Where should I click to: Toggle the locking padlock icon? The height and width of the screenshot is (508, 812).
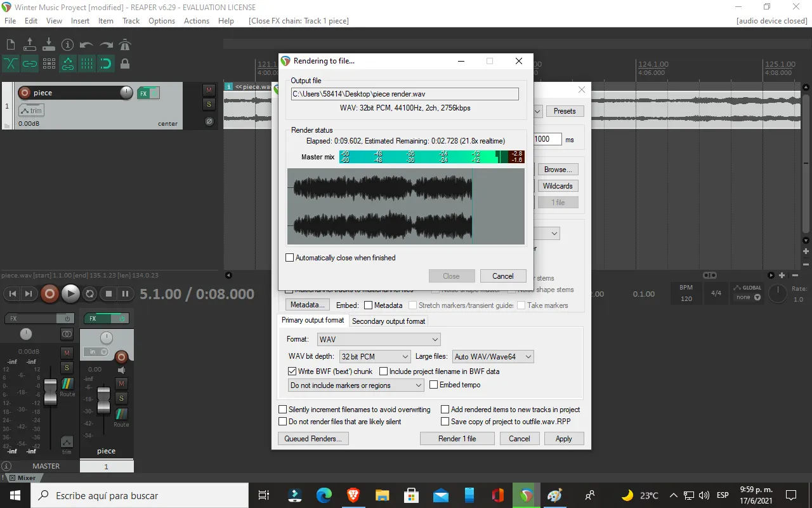[125, 63]
